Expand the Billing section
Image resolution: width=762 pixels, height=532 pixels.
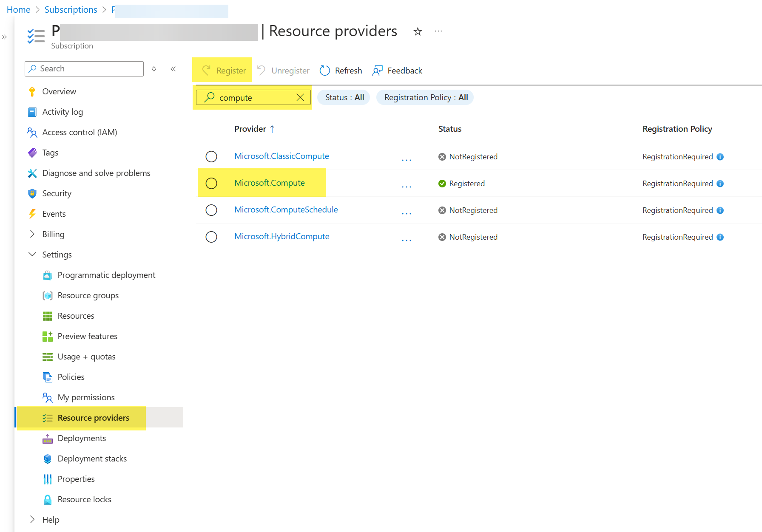[32, 234]
